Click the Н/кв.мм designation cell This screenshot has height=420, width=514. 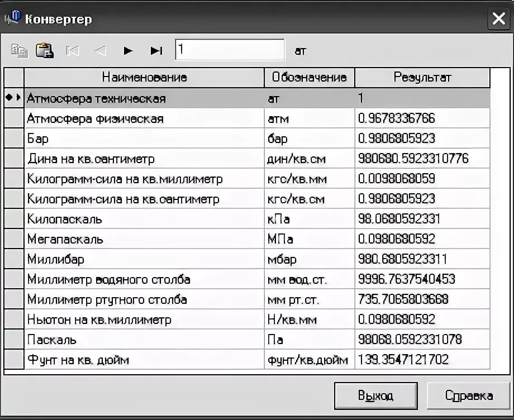(310, 319)
